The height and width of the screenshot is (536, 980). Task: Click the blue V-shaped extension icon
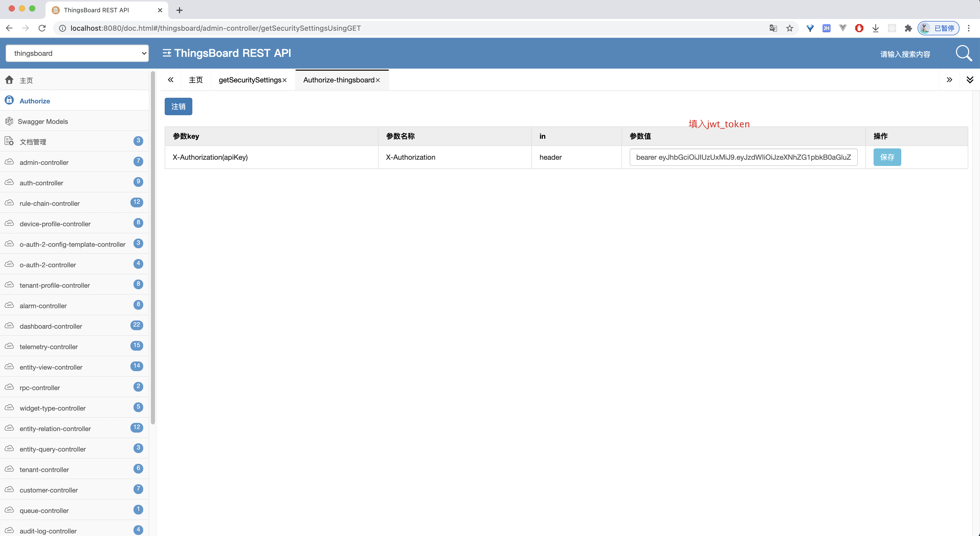tap(810, 28)
